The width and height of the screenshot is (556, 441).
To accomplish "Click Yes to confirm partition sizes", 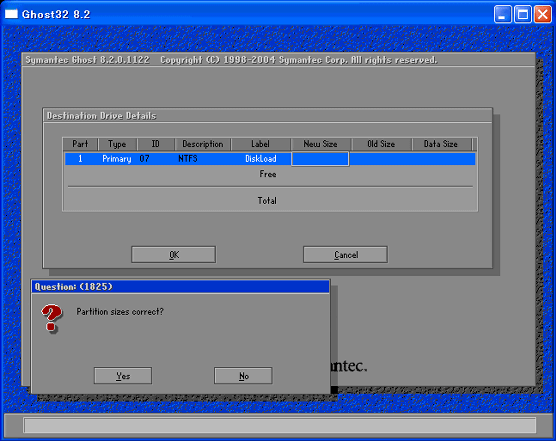I will tap(123, 375).
